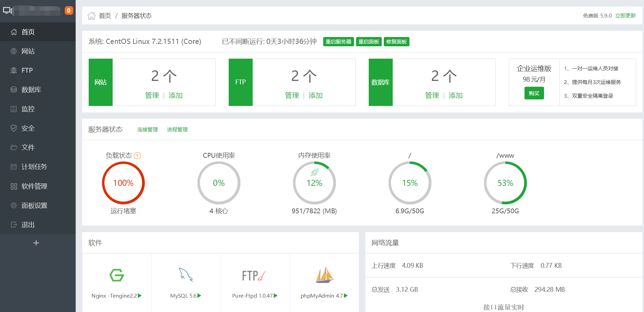The height and width of the screenshot is (312, 644).
Task: Click the Nginx Tengine software icon
Action: [x=117, y=275]
